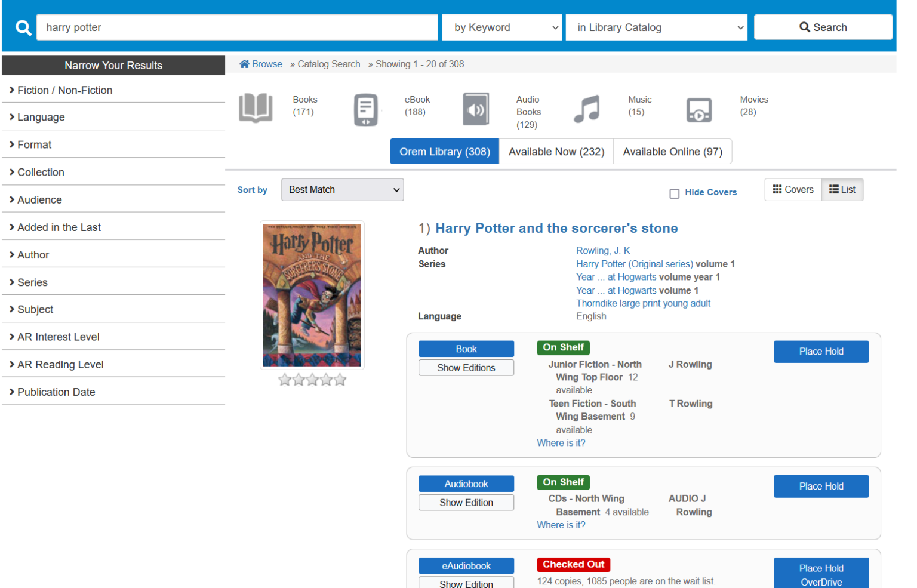Open the Rowling, J. K author link
This screenshot has height=588, width=917.
coord(602,250)
